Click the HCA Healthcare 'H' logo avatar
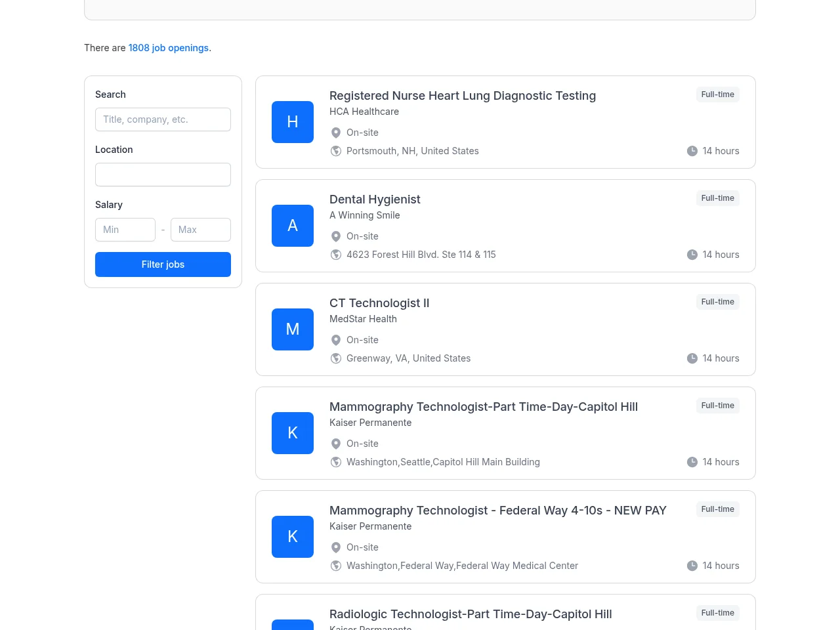This screenshot has width=840, height=630. coord(293,122)
